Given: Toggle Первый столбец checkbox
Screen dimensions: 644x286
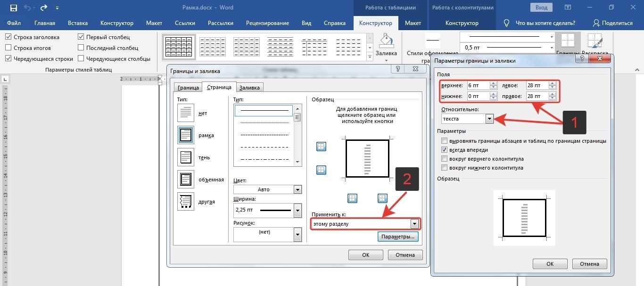Looking at the screenshot, I should 81,37.
